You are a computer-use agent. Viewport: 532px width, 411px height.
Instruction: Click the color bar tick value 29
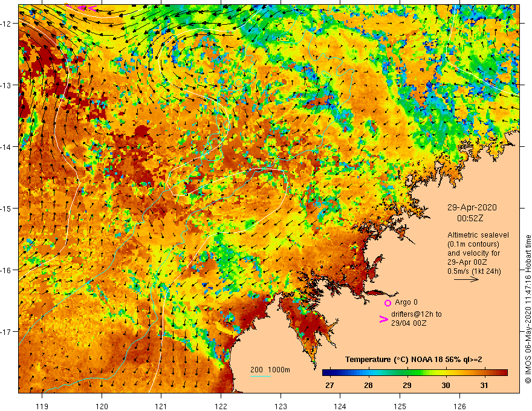[x=407, y=386]
